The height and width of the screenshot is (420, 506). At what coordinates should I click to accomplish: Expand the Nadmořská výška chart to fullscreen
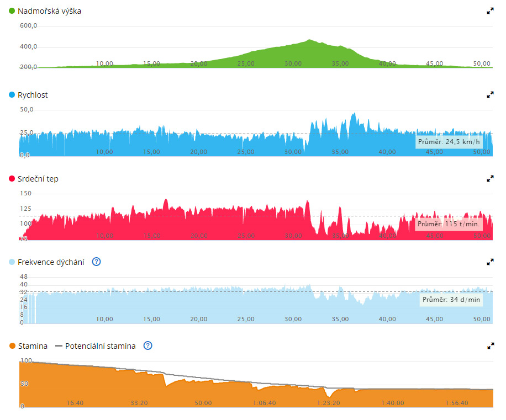click(x=489, y=10)
